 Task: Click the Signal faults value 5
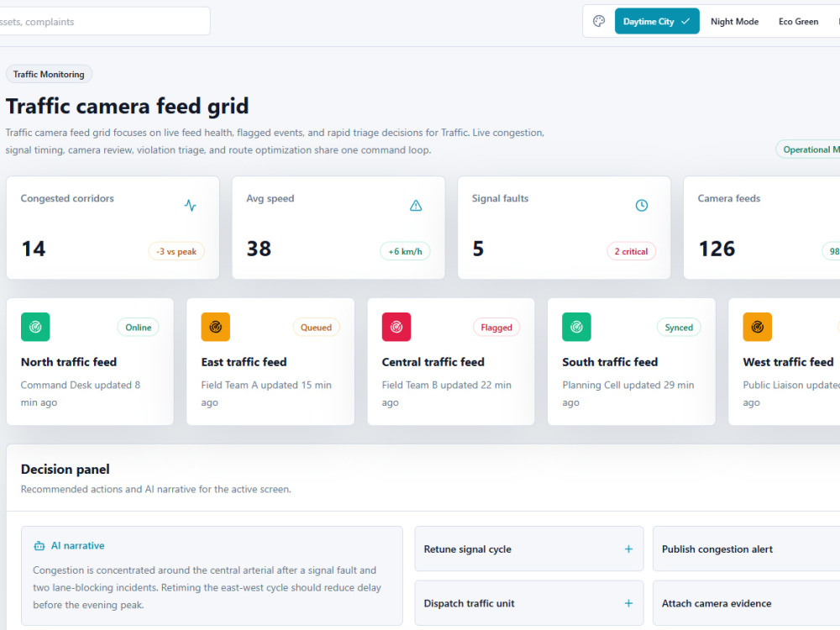478,249
